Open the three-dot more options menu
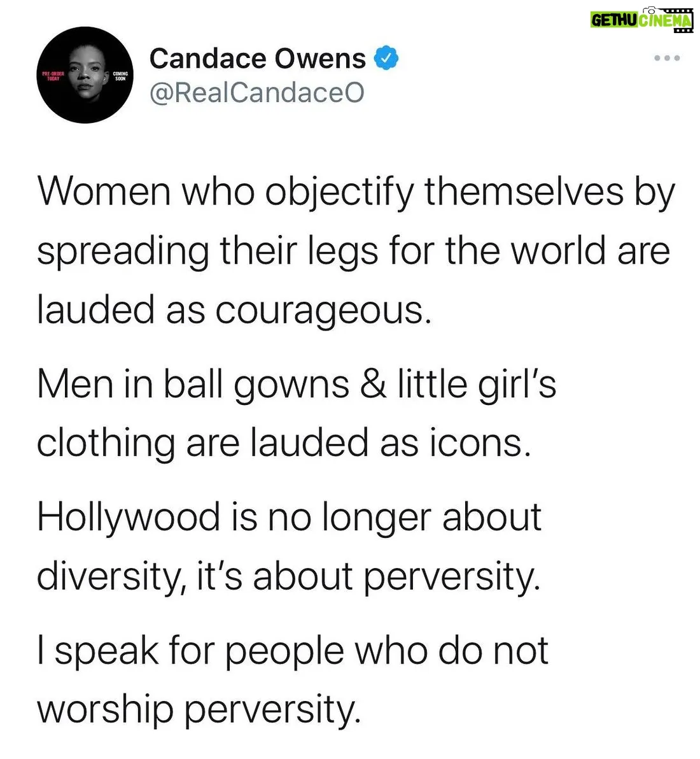Image resolution: width=700 pixels, height=759 pixels. pyautogui.click(x=667, y=59)
